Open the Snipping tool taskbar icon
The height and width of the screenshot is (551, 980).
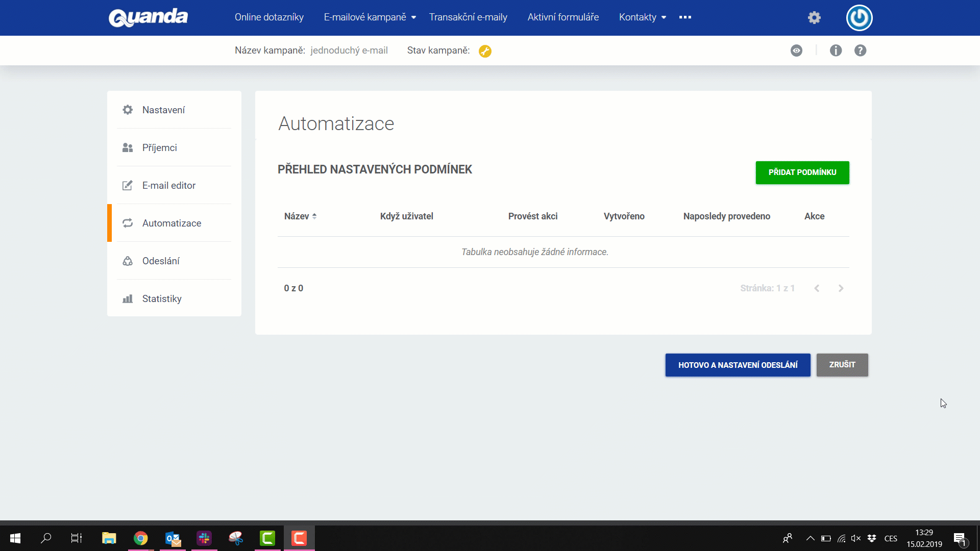236,538
